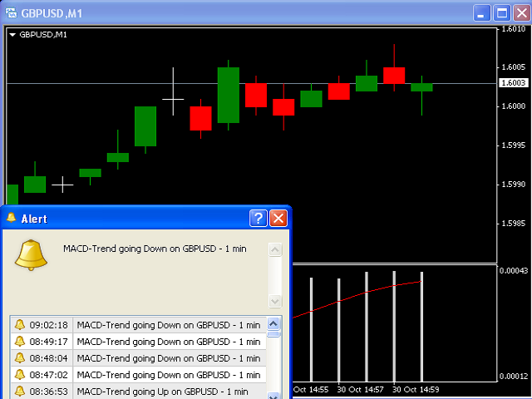
Task: Click the alert history list's up arrow
Action: point(273,323)
